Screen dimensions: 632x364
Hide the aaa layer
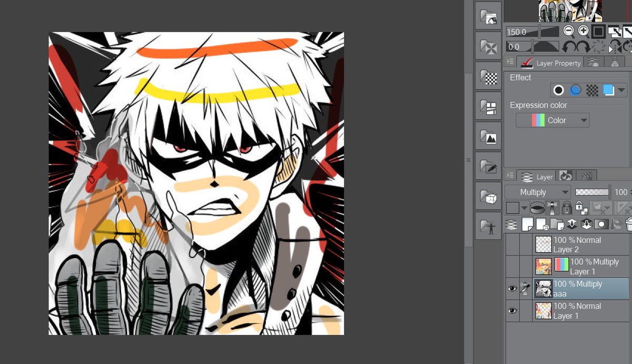pyautogui.click(x=512, y=288)
